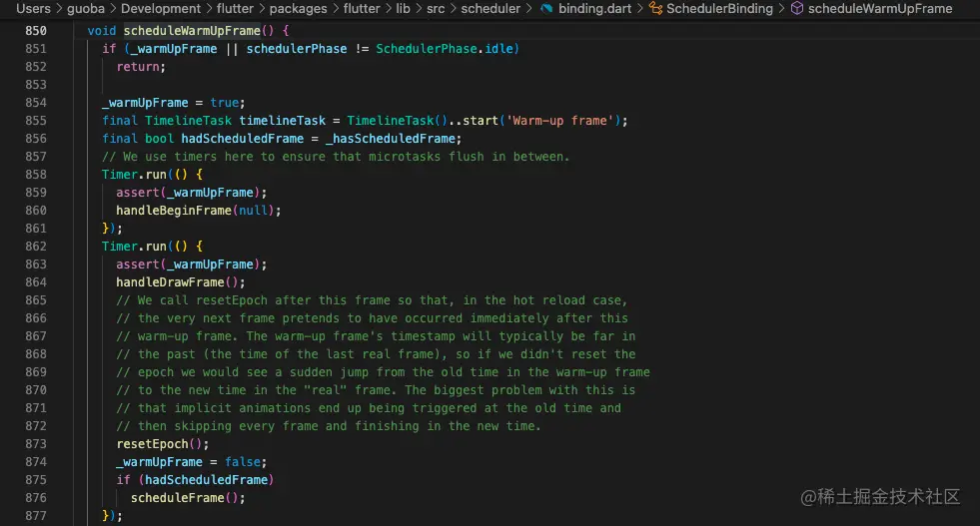Click Timer.run on line 858

[x=134, y=175]
